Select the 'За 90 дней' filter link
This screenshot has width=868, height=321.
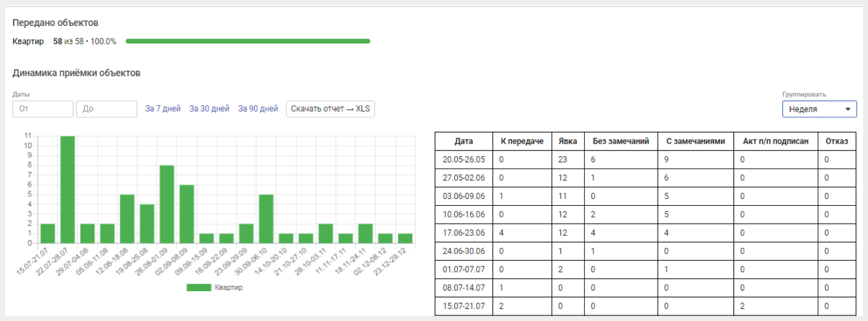[258, 109]
